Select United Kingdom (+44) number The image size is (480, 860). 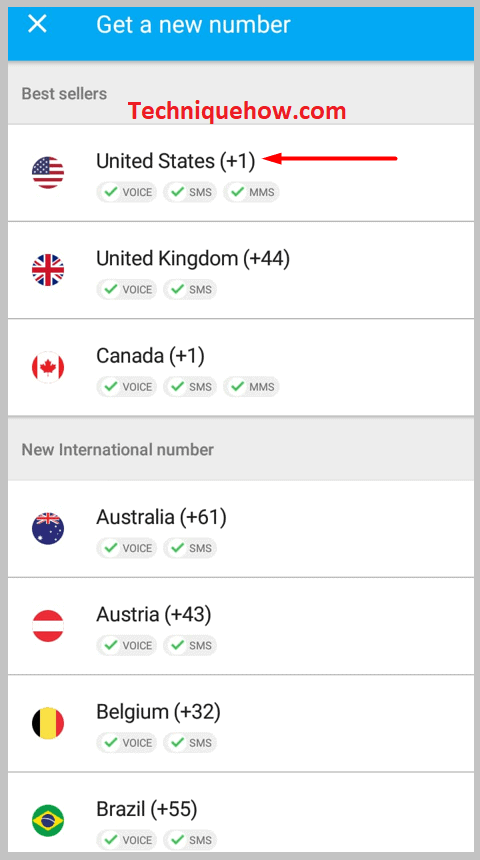point(241,270)
